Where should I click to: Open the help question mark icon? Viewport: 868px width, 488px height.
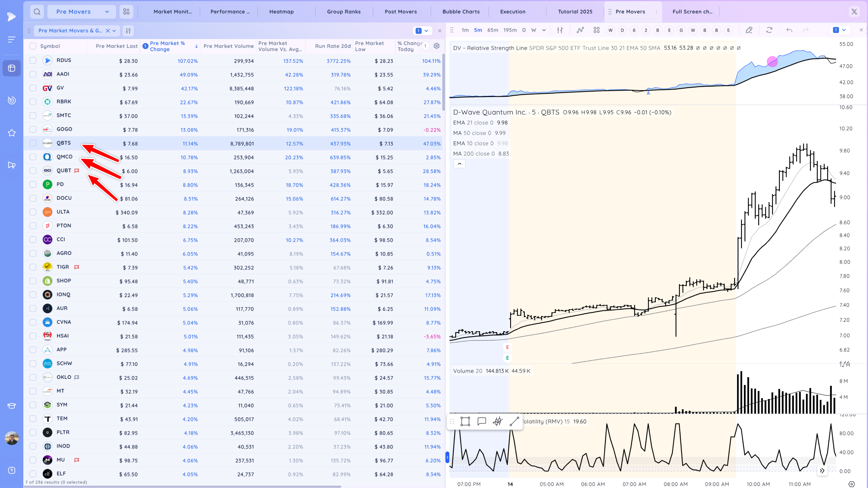click(12, 470)
